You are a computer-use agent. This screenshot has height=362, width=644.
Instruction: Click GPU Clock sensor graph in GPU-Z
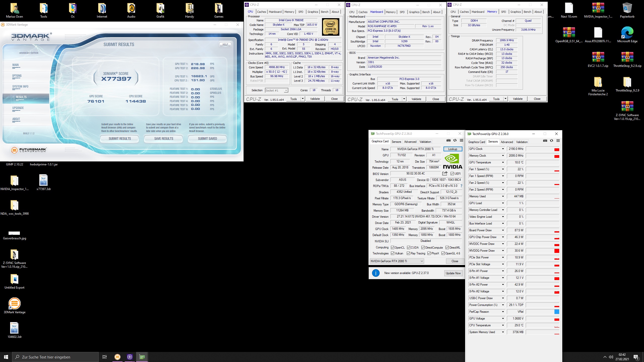pos(543,149)
